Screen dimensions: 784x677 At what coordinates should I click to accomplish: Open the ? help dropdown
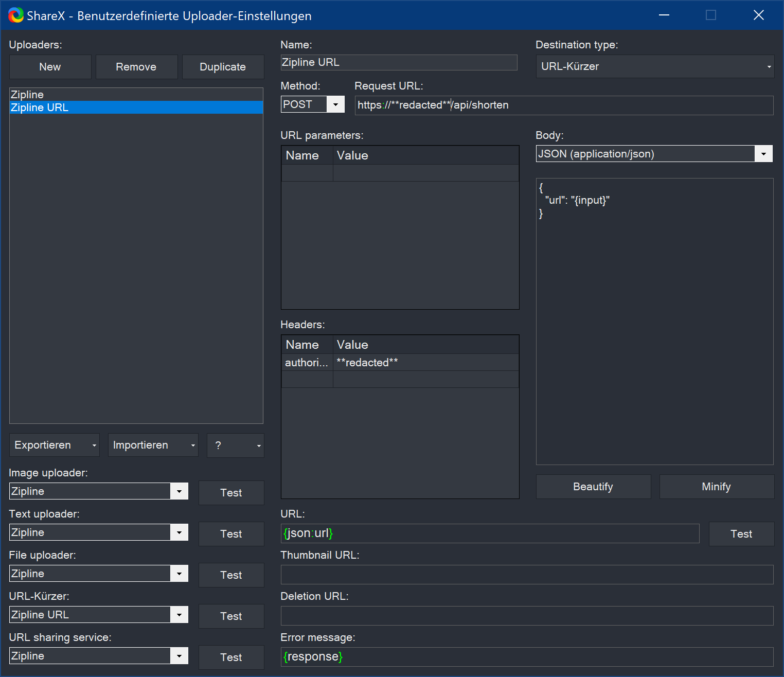pyautogui.click(x=259, y=445)
